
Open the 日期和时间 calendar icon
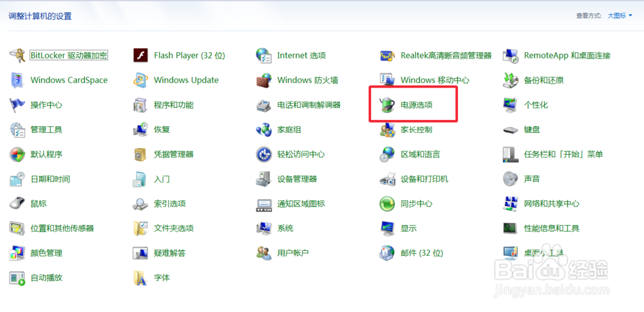[x=17, y=179]
